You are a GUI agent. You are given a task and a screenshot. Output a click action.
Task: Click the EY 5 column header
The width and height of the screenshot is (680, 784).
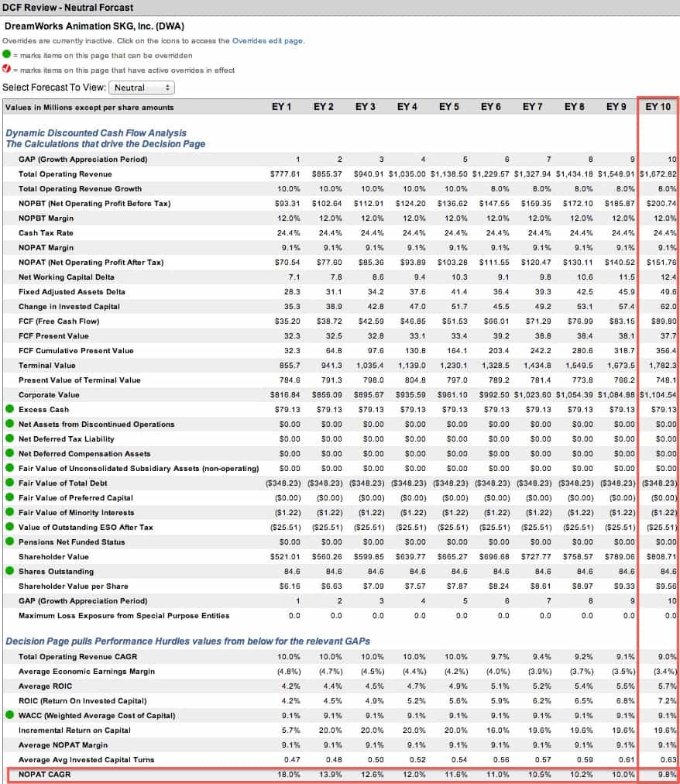click(x=448, y=107)
